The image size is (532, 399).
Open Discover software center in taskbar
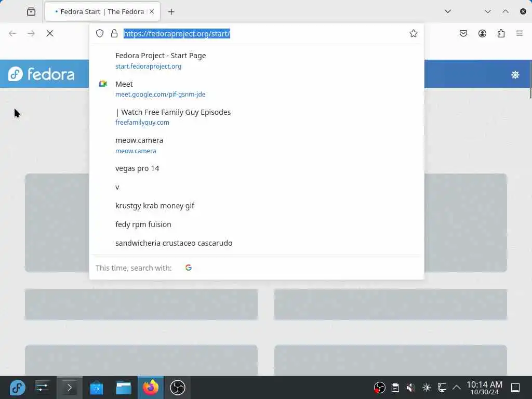96,388
